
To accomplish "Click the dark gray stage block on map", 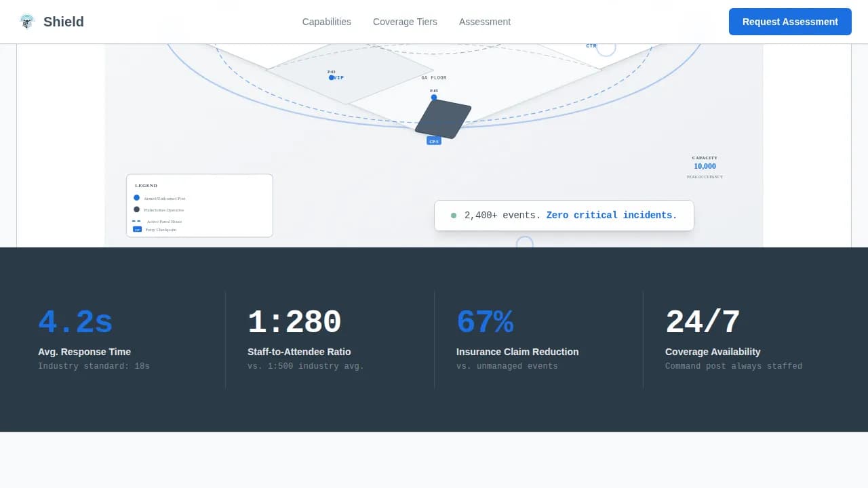I will click(443, 119).
